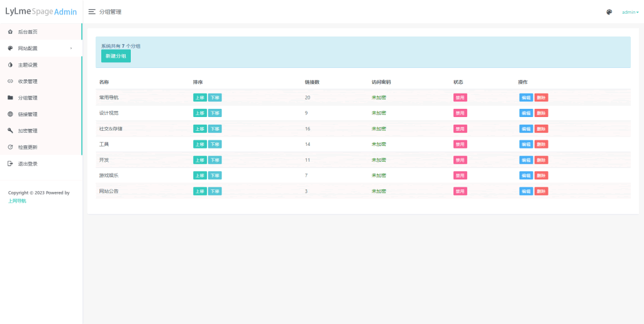Click the key icon beside 加密管理
The width and height of the screenshot is (644, 324).
10,131
